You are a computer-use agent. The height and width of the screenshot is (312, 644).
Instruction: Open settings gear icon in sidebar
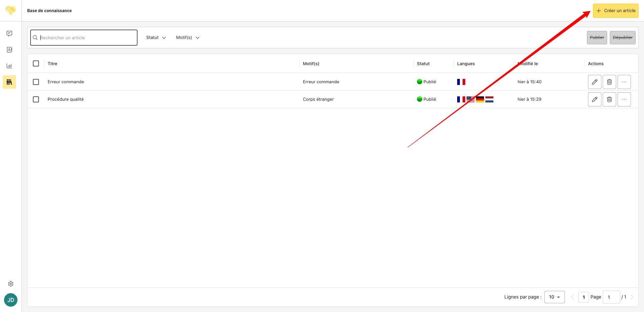coord(11,284)
